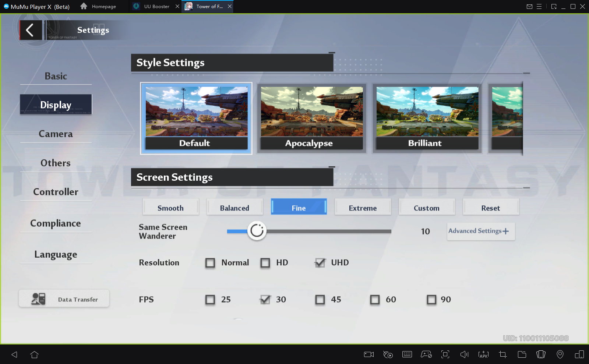Open the Others settings section
Image resolution: width=589 pixels, height=364 pixels.
(56, 163)
